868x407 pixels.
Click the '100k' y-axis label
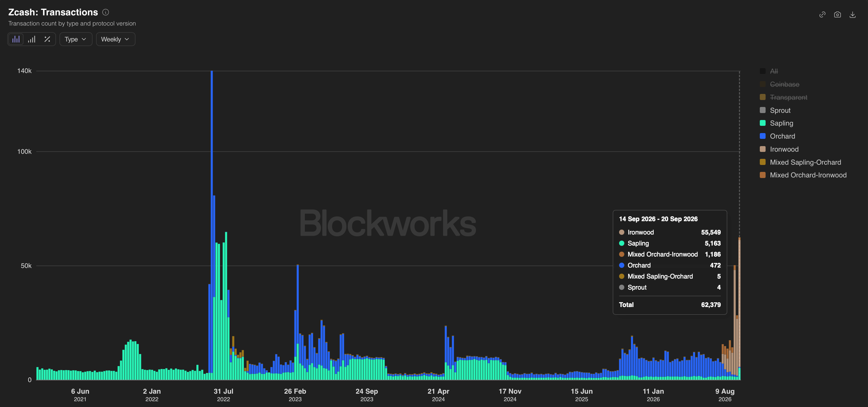pyautogui.click(x=24, y=152)
